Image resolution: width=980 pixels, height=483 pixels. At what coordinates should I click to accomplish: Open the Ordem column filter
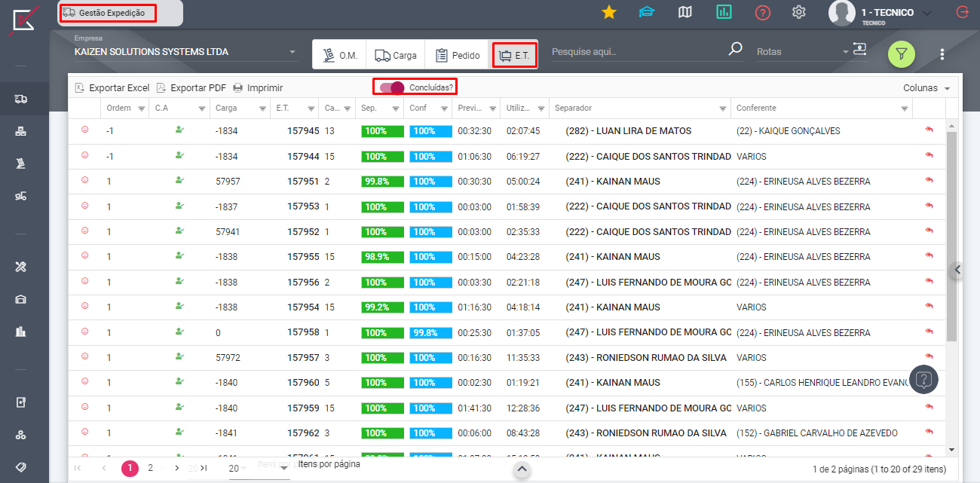pyautogui.click(x=142, y=109)
